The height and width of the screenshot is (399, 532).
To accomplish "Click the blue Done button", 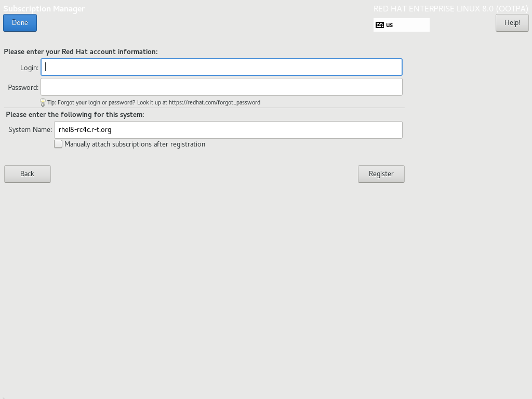I will pos(20,23).
